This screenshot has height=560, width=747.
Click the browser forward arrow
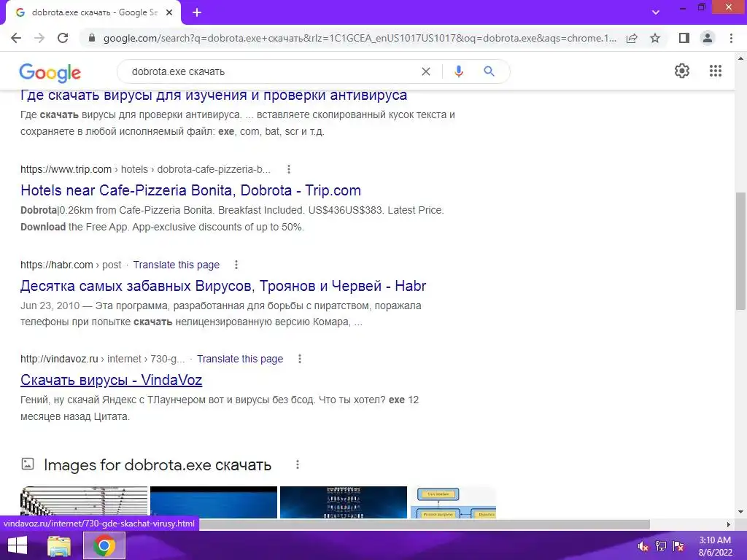(39, 38)
